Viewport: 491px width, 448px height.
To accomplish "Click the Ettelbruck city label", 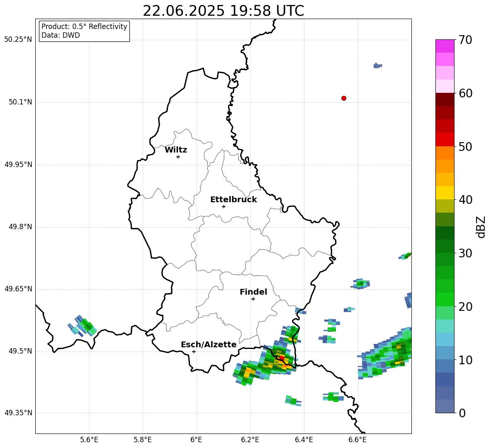I will (x=233, y=200).
